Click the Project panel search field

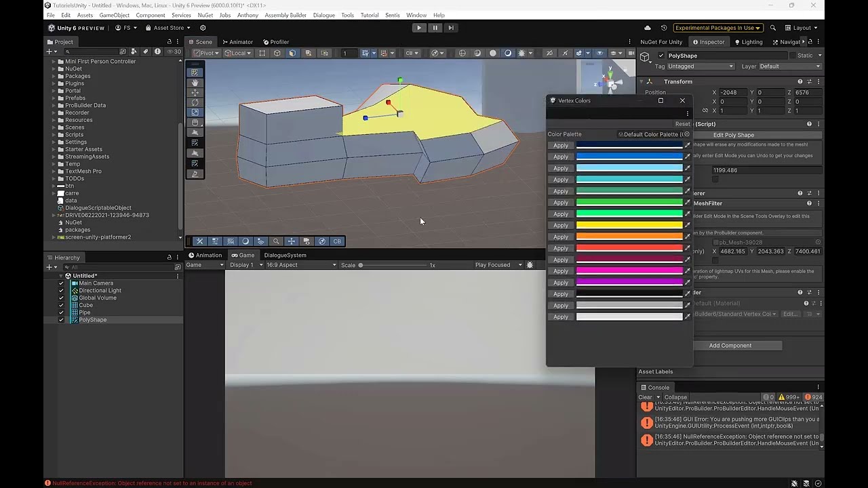[x=92, y=52]
